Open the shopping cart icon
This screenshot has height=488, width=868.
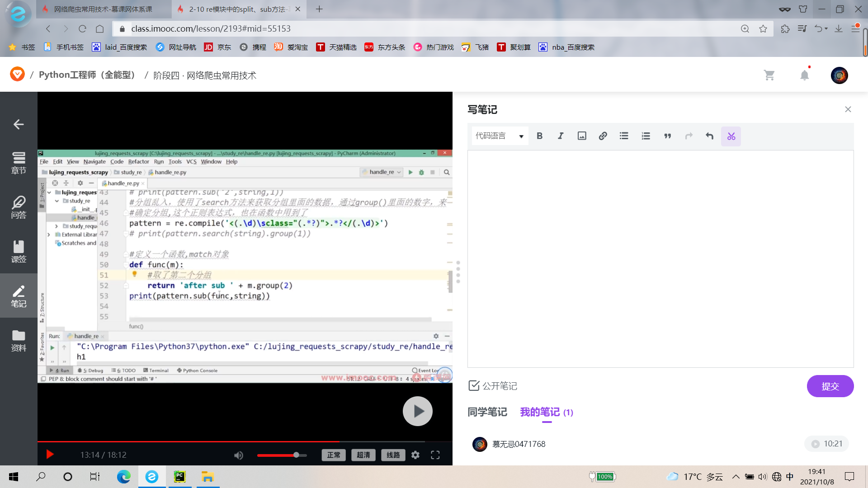(x=769, y=75)
